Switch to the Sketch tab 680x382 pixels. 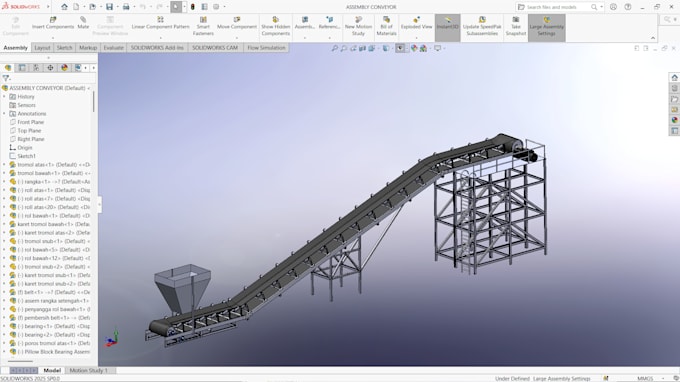(x=64, y=48)
